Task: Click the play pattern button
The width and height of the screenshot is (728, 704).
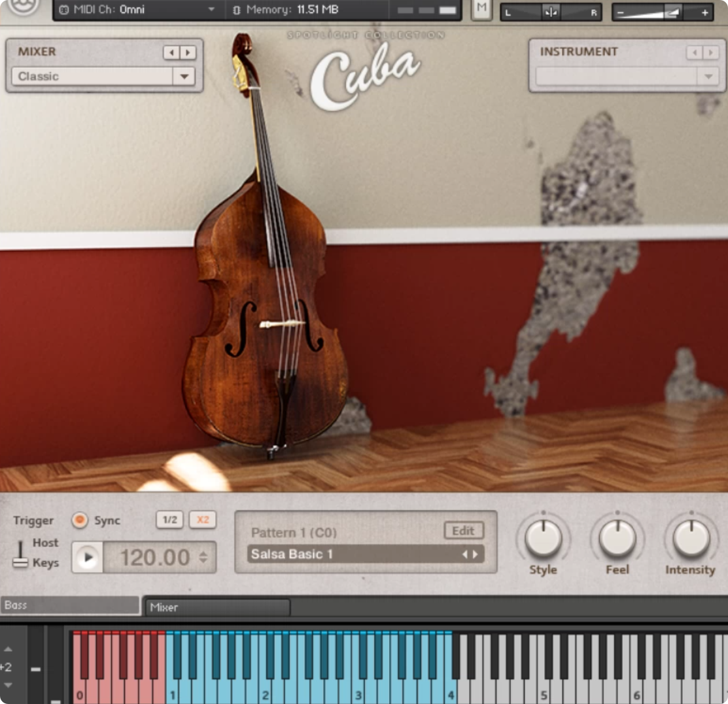Action: (x=88, y=558)
